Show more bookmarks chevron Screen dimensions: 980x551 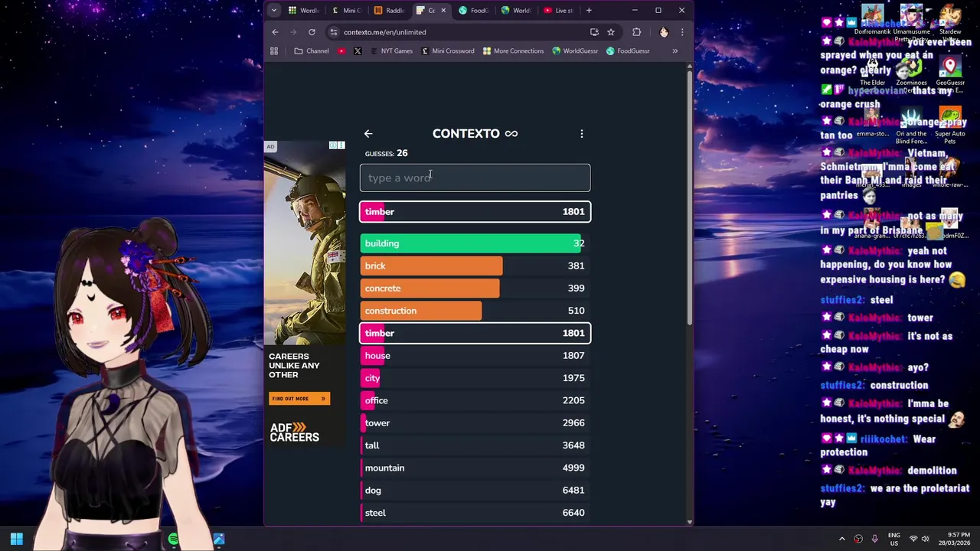(675, 51)
